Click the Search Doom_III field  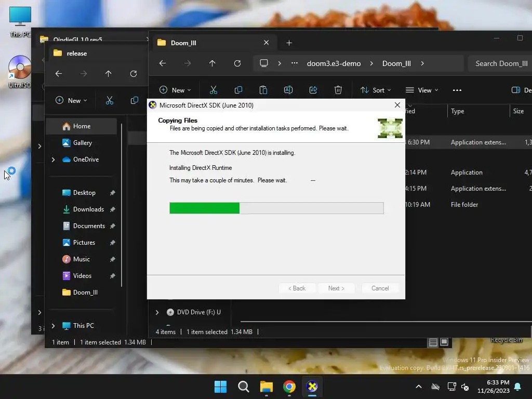[500, 63]
